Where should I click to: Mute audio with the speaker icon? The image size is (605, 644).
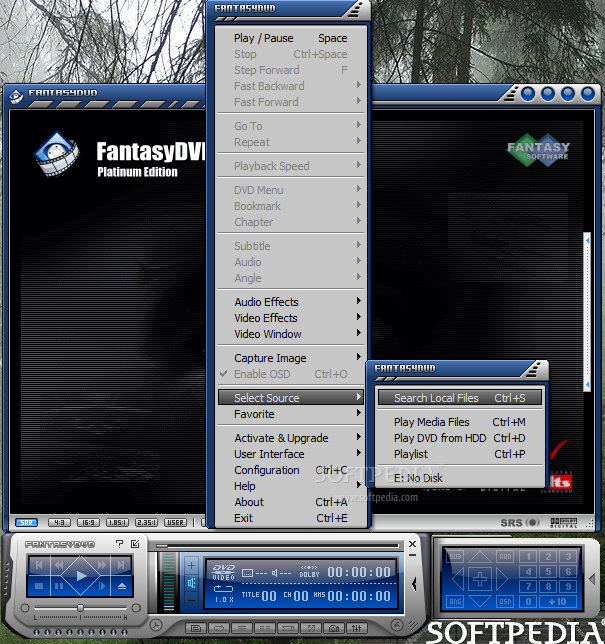[x=191, y=583]
